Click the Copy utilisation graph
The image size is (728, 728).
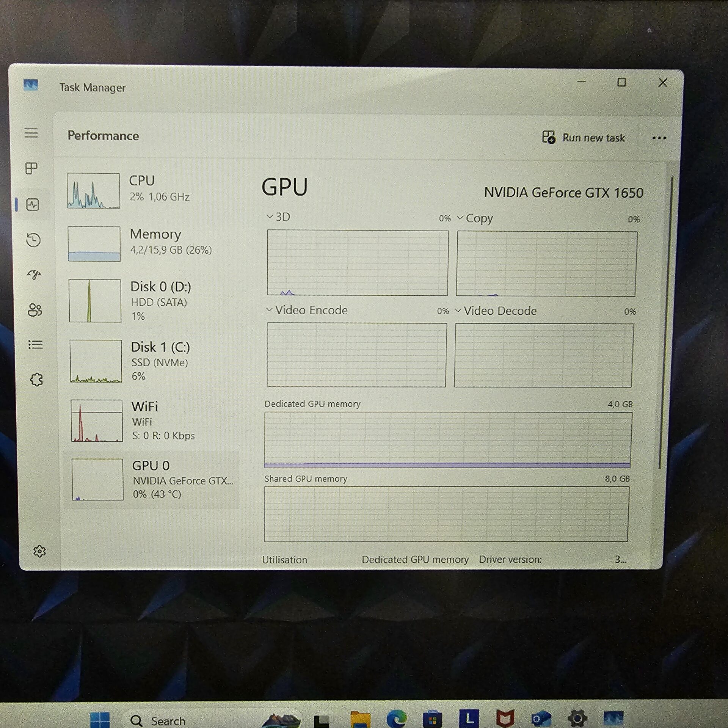pyautogui.click(x=547, y=264)
